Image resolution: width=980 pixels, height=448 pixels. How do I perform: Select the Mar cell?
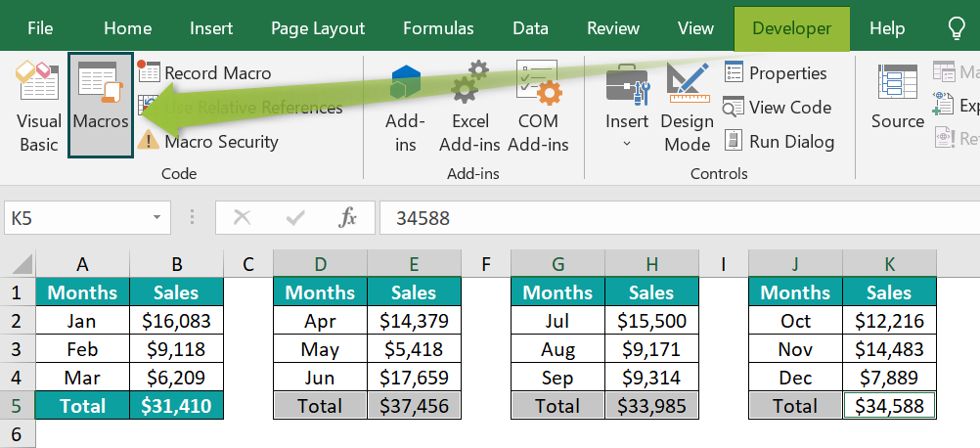click(x=82, y=378)
